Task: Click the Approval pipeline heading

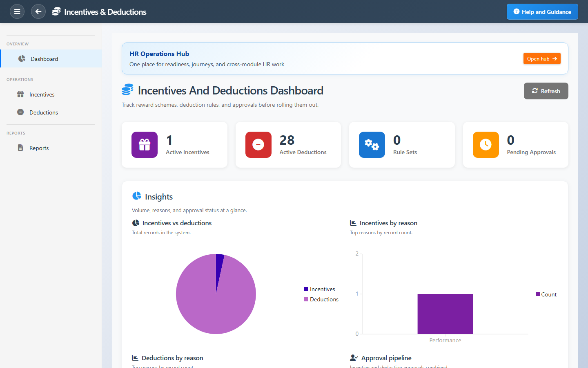Action: (x=386, y=358)
